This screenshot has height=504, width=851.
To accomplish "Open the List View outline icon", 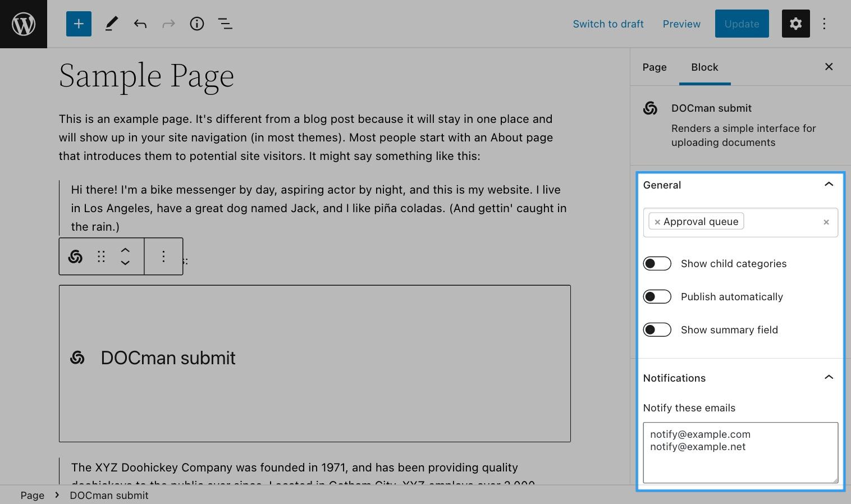I will tap(225, 24).
